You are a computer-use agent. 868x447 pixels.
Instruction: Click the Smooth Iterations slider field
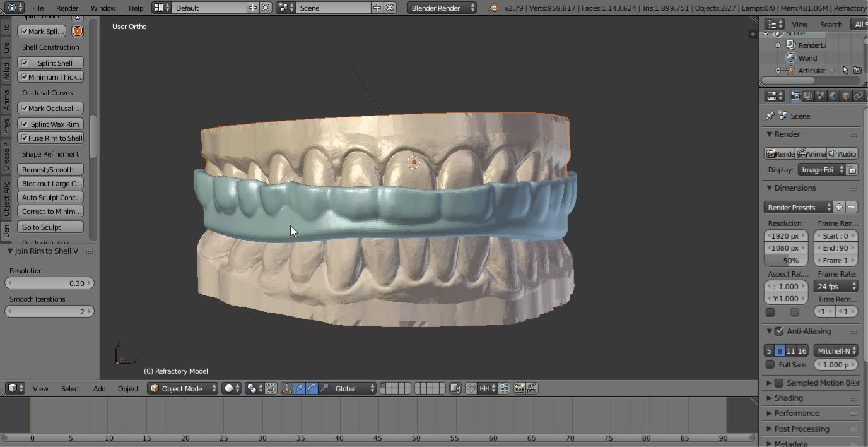click(x=50, y=311)
